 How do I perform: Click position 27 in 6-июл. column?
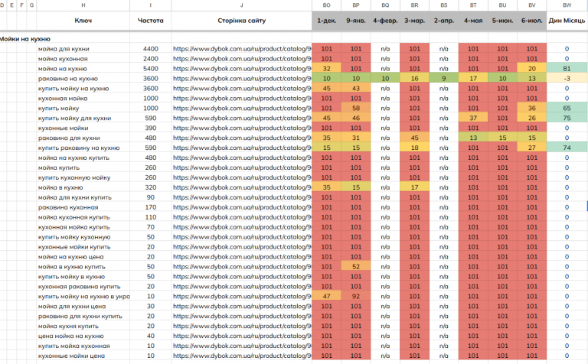point(532,148)
